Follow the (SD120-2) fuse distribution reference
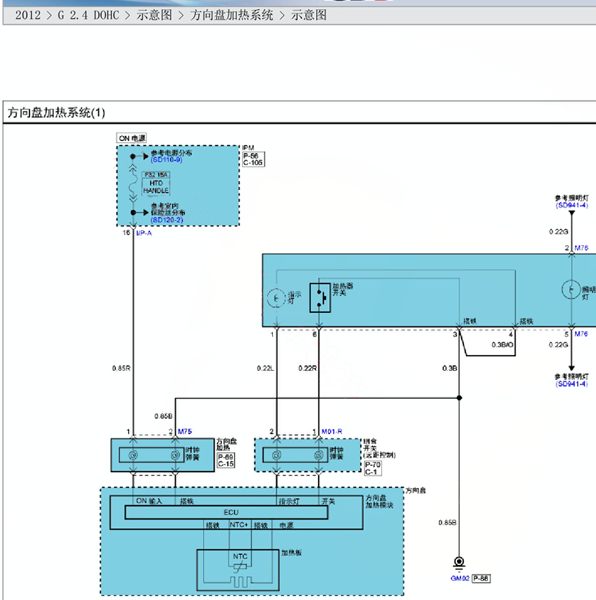The width and height of the screenshot is (596, 600). [167, 220]
